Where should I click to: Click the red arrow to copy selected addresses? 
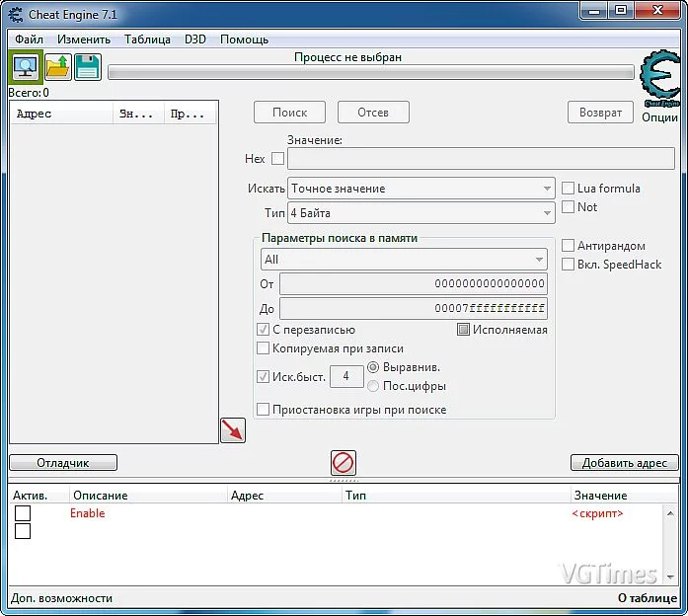coord(233,430)
